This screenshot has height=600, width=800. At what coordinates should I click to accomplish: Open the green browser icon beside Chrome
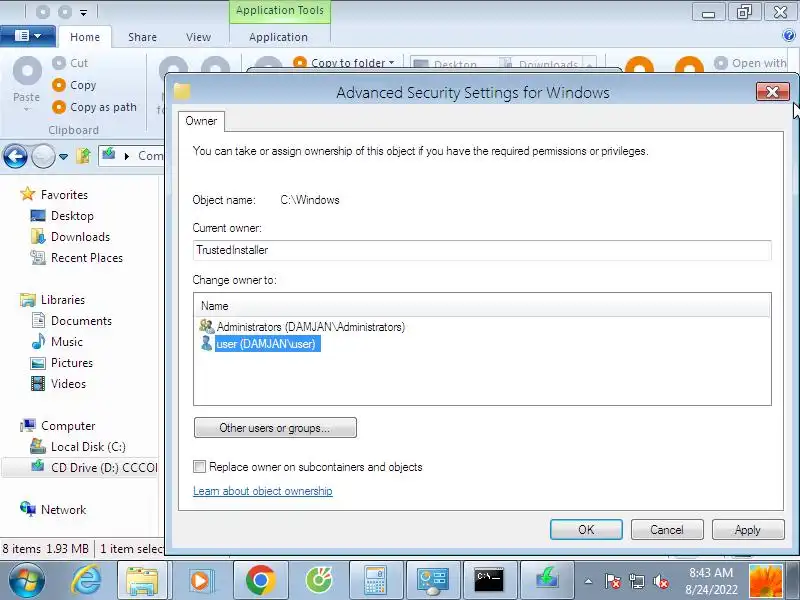[x=319, y=580]
